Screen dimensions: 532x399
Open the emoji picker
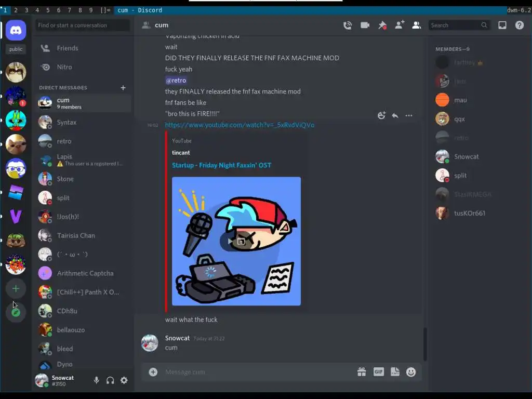pos(411,372)
